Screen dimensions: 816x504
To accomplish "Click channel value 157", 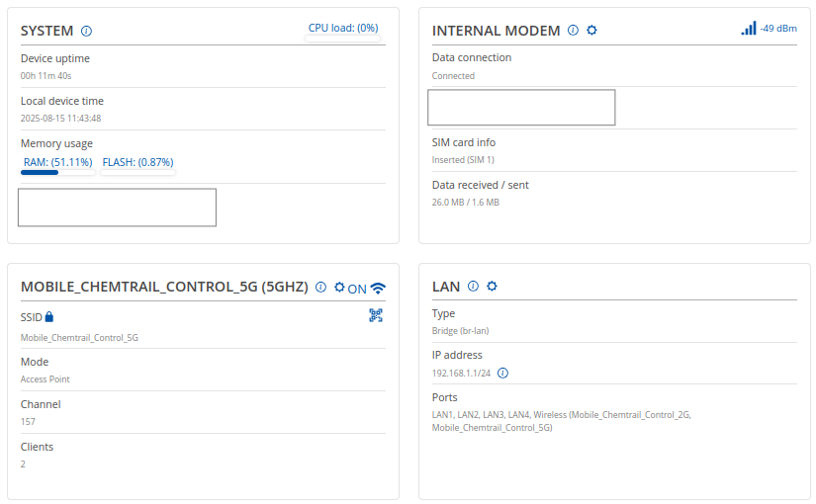I will point(28,422).
